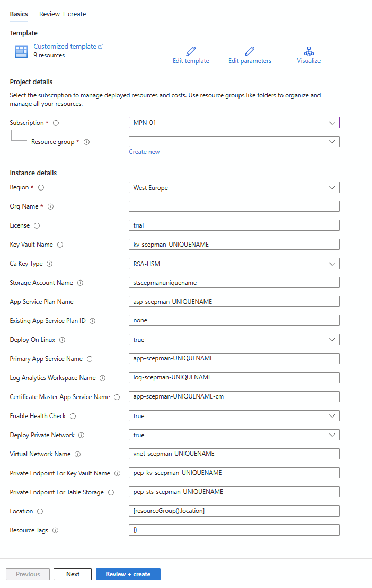Change the Deploy Private Network value
This screenshot has height=588, width=372.
(234, 435)
